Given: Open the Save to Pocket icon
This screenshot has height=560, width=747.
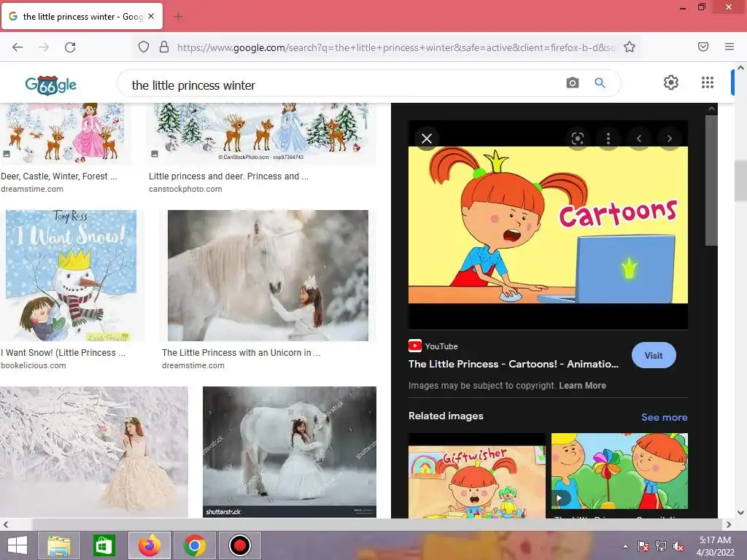Looking at the screenshot, I should coord(703,47).
